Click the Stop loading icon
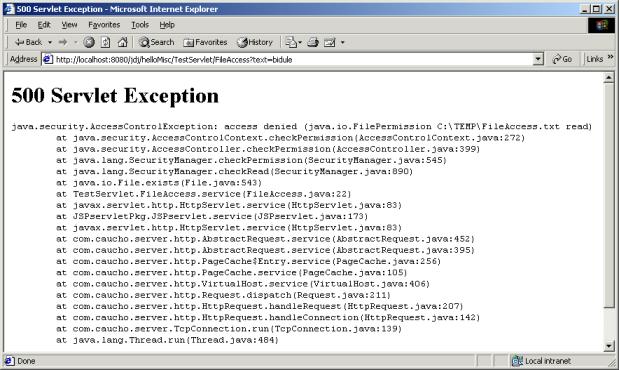The width and height of the screenshot is (619, 370). tap(89, 42)
